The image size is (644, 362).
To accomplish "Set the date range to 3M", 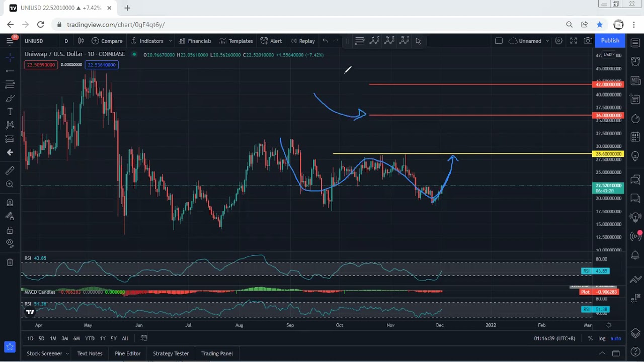I will 64,338.
